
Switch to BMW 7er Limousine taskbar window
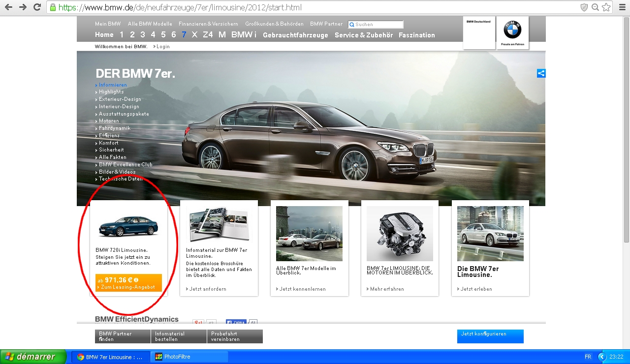click(x=110, y=357)
